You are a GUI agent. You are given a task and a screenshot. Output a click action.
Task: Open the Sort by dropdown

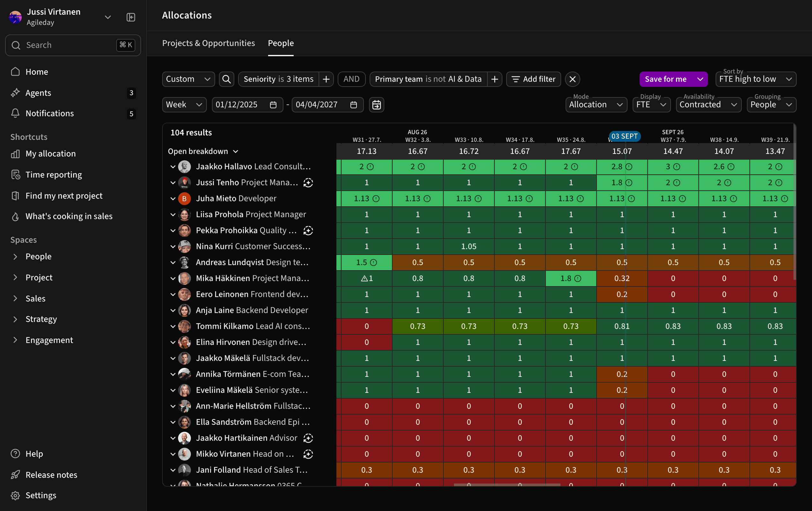(x=756, y=79)
